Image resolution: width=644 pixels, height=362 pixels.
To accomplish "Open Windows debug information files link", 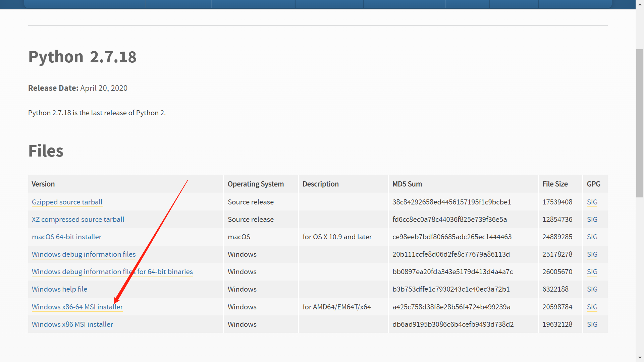I will [x=84, y=254].
